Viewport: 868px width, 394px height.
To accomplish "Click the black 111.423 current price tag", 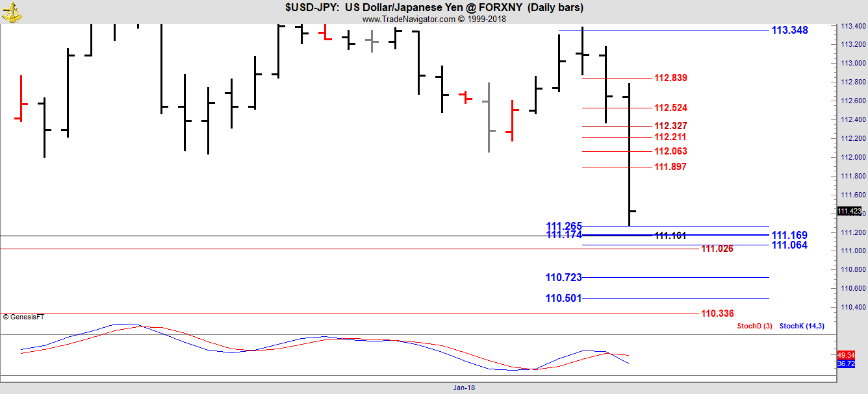I will pos(849,211).
